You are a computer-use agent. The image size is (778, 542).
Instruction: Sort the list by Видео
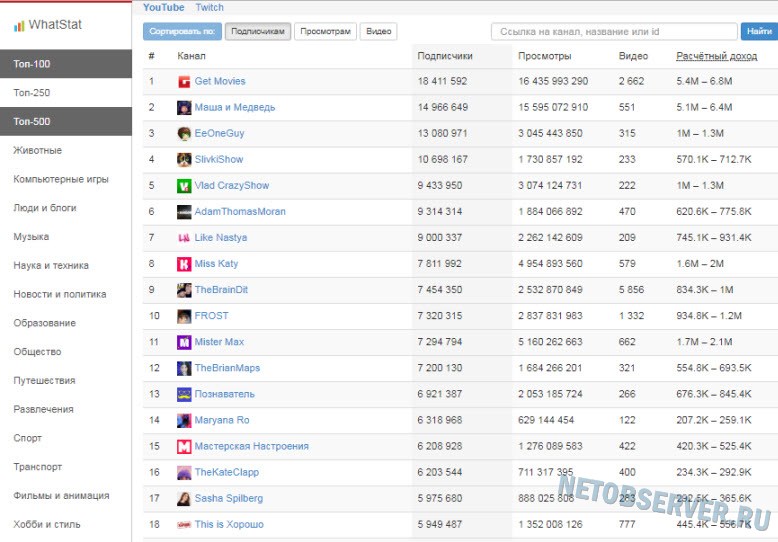pos(379,31)
